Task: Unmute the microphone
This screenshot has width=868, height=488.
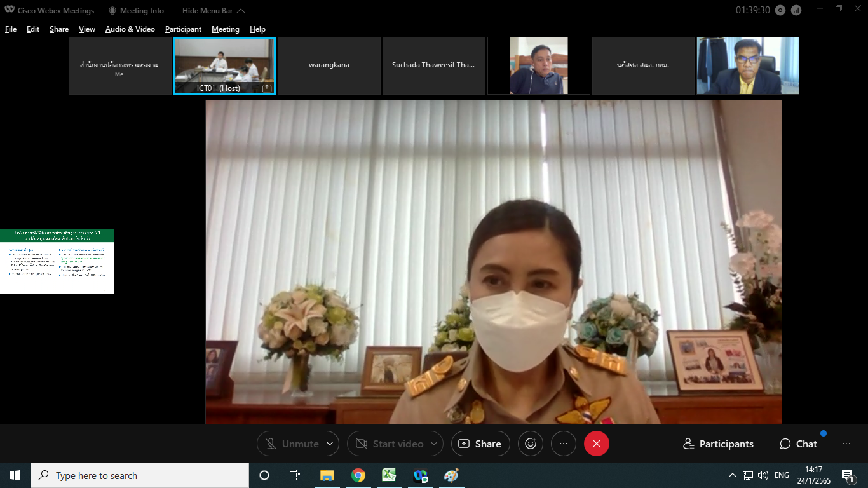Action: 292,444
